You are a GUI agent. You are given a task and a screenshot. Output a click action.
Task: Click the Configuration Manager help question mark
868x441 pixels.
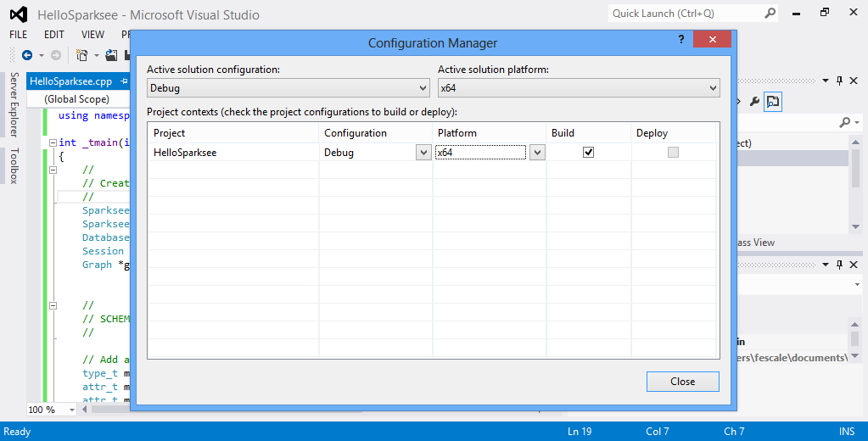tap(680, 39)
